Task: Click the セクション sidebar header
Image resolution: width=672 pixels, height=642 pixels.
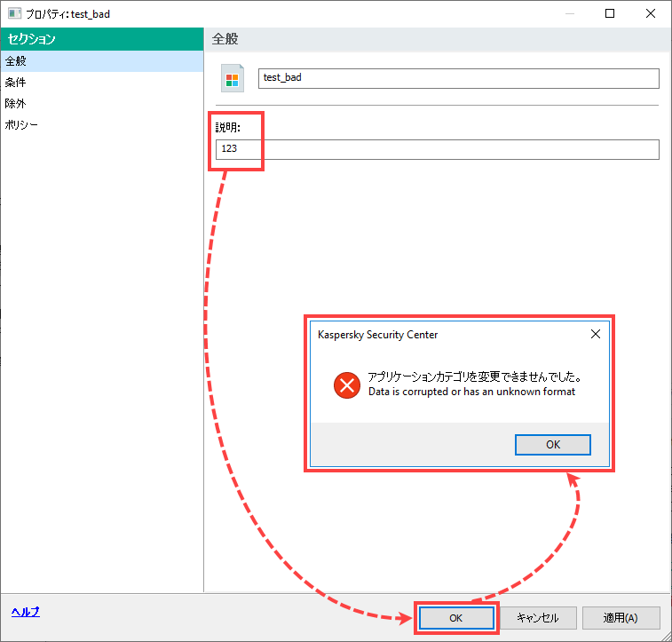Action: 101,39
